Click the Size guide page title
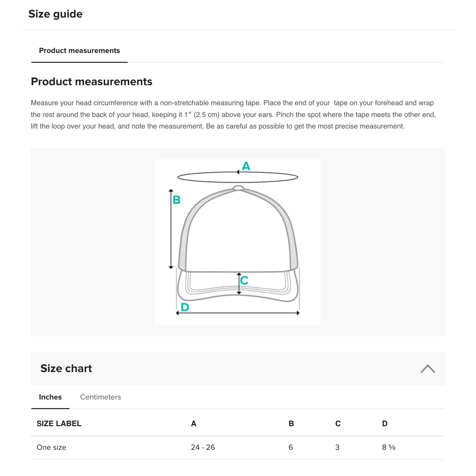Viewport: 476px width, 476px height. point(55,14)
